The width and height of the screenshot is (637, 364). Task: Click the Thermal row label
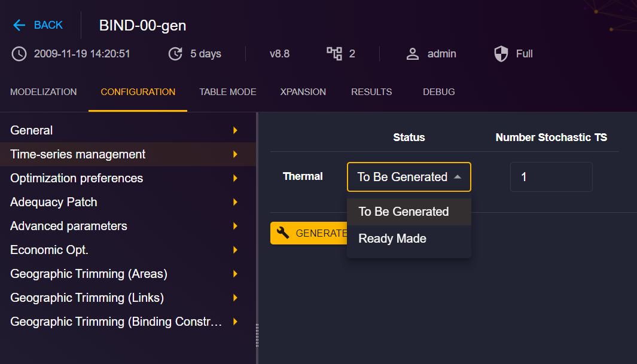tap(303, 176)
